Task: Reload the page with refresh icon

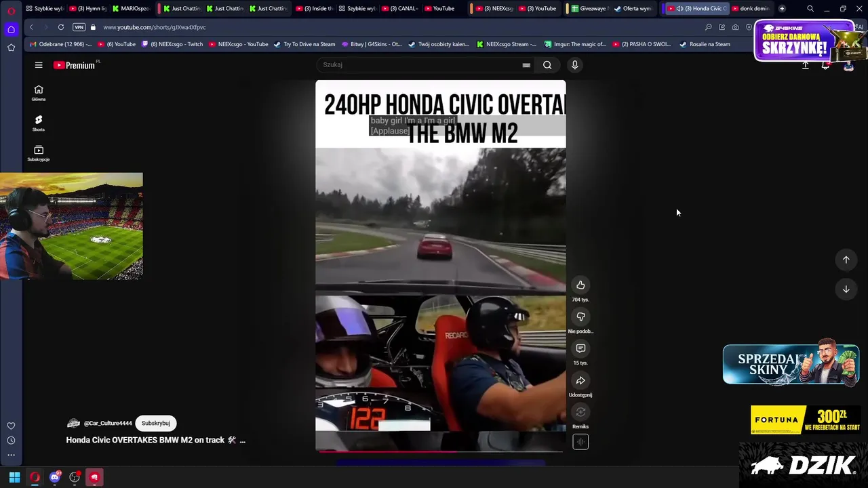Action: pos(61,27)
